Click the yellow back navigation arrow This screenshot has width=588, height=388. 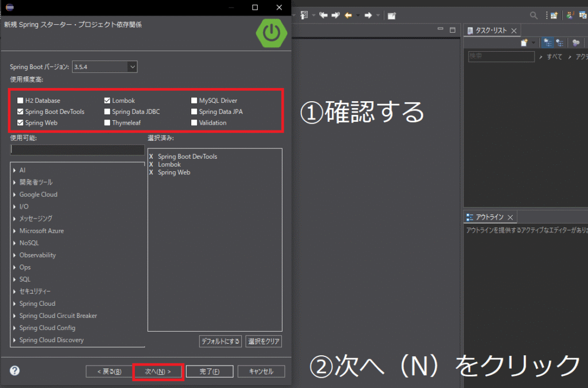coord(349,16)
